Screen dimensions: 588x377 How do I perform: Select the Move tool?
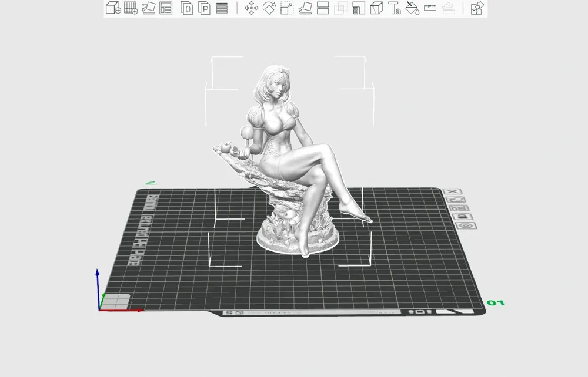point(251,8)
